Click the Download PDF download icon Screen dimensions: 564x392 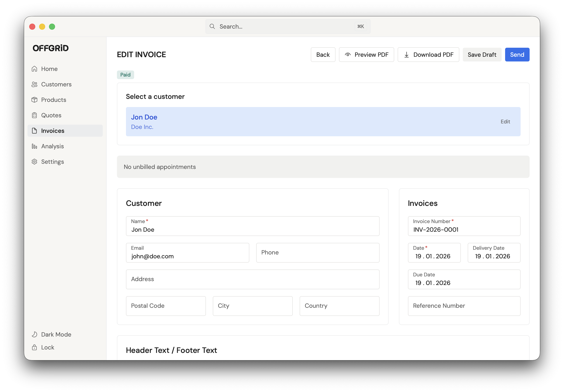pyautogui.click(x=406, y=55)
